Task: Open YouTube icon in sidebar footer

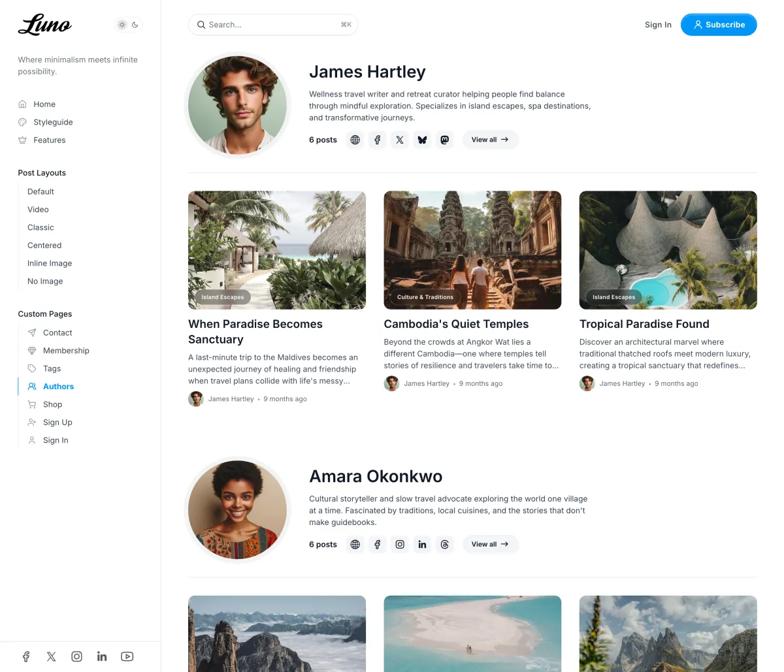Action: click(x=127, y=657)
